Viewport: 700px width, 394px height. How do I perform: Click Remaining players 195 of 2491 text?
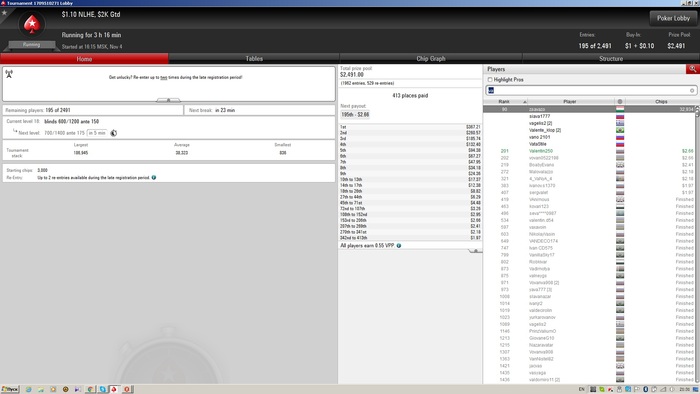(38, 110)
